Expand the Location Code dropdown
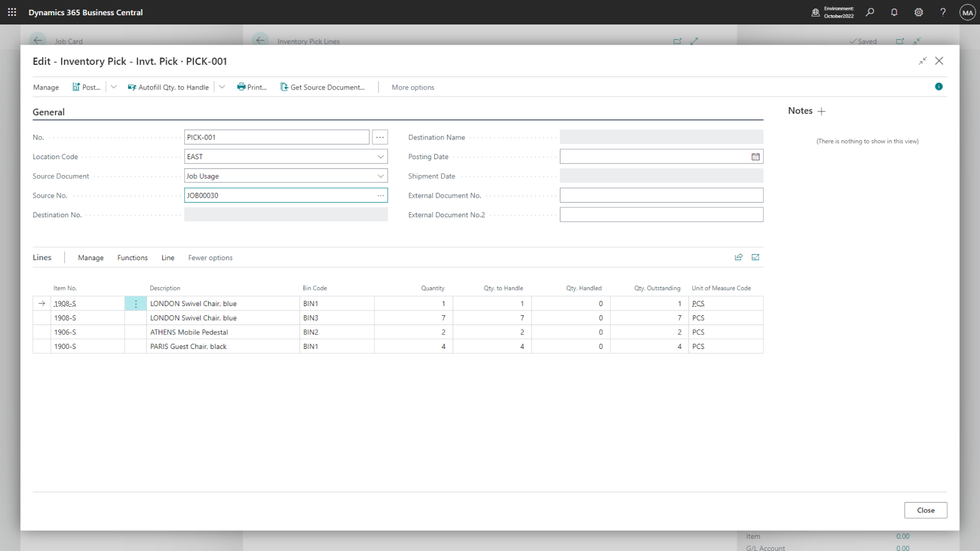The width and height of the screenshot is (980, 551). click(x=380, y=157)
